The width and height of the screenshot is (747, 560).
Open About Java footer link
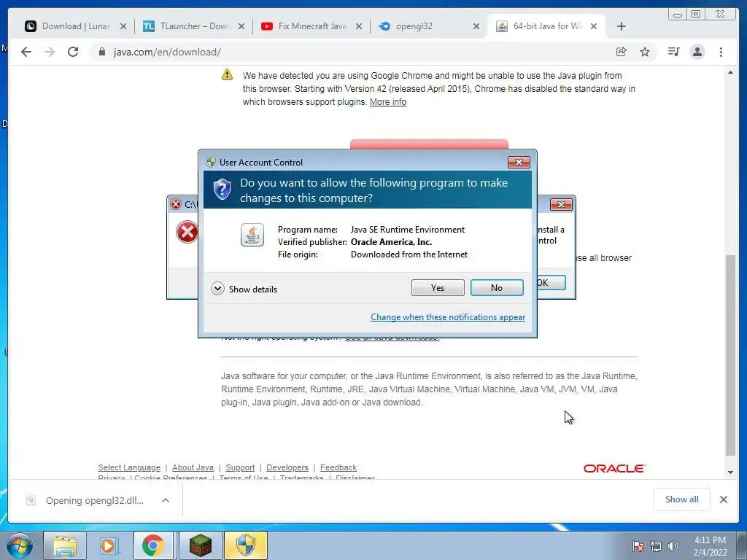(x=193, y=467)
